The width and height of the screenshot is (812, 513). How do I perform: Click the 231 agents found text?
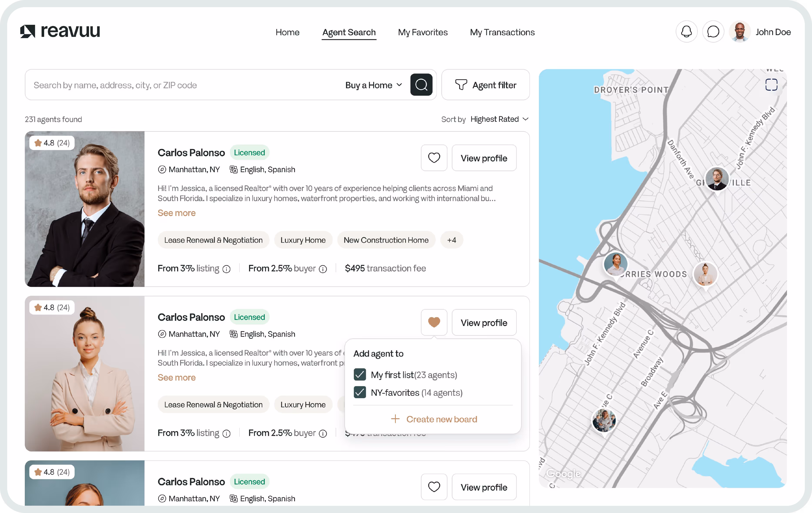pos(53,119)
